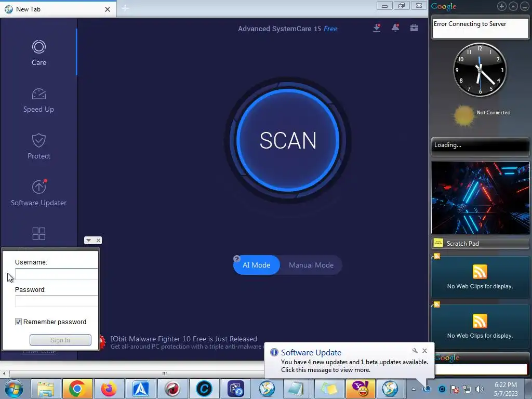Open the Windows Start menu
This screenshot has width=532, height=399.
(14, 389)
